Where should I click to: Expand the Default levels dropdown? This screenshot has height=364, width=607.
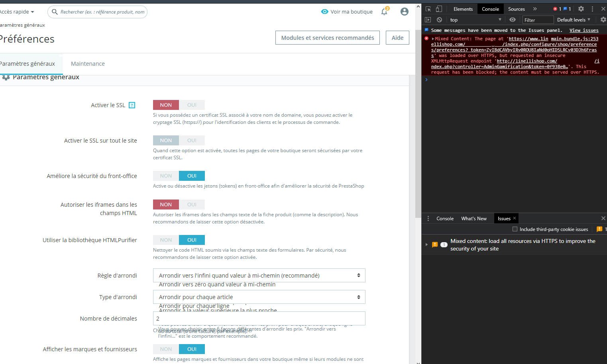(x=574, y=20)
